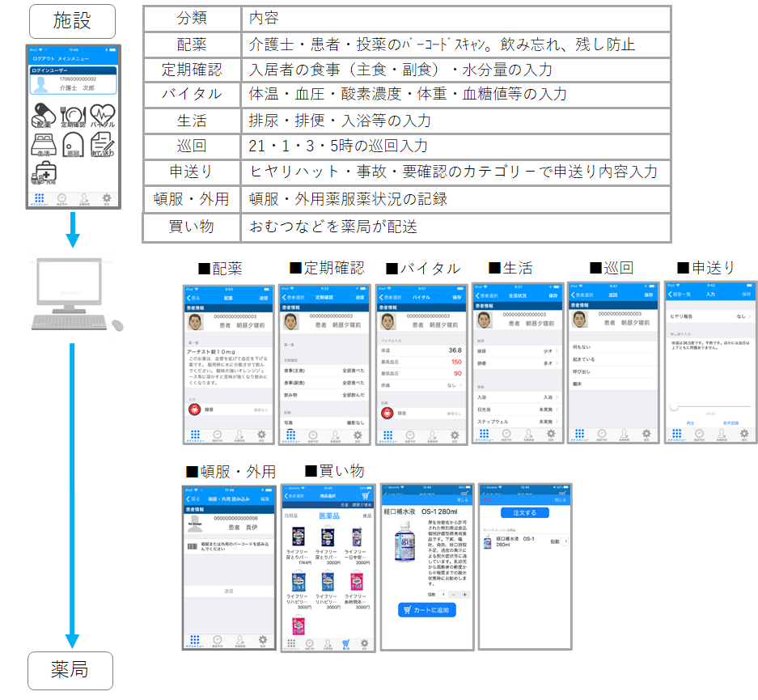Tap ログアウト on the main menu header

coord(42,60)
